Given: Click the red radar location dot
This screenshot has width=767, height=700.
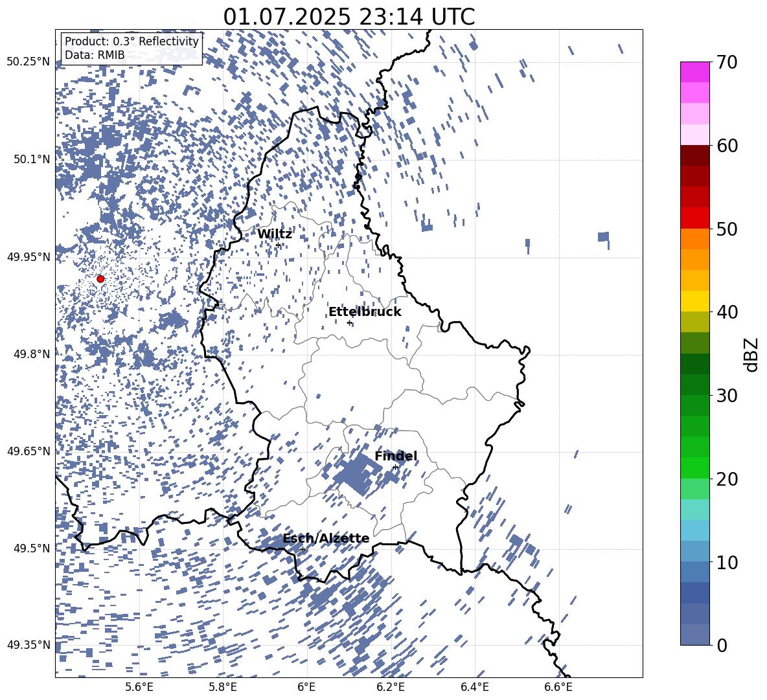Looking at the screenshot, I should coord(100,278).
